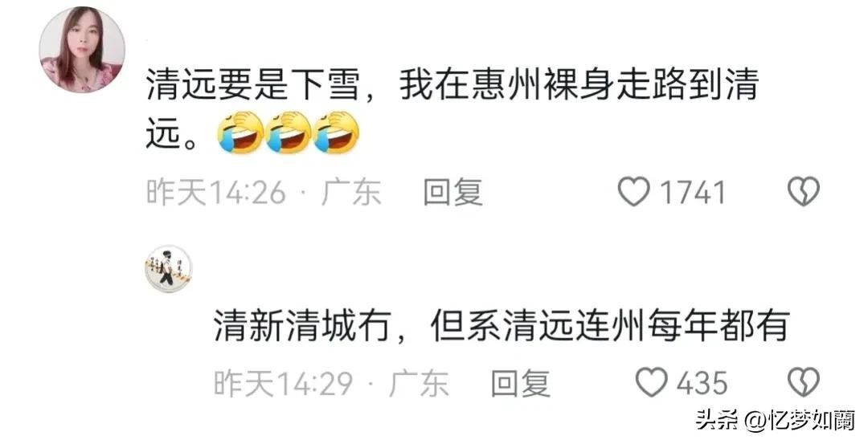Click 广东 location on second comment
The image size is (868, 444).
point(419,383)
